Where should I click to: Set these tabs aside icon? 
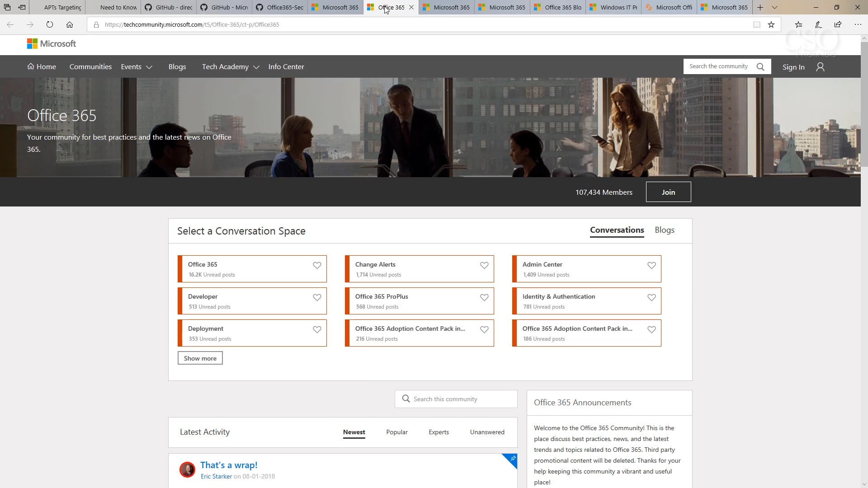(x=22, y=7)
